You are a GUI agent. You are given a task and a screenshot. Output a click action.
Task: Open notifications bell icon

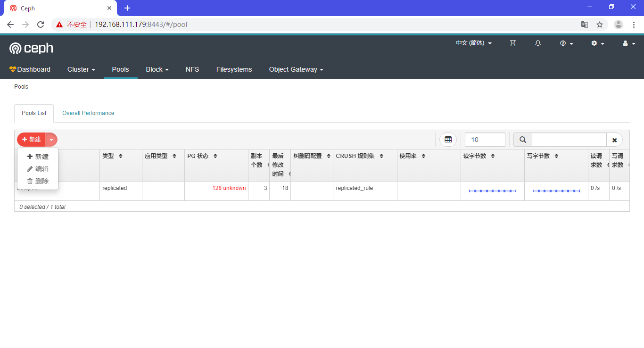tap(538, 43)
